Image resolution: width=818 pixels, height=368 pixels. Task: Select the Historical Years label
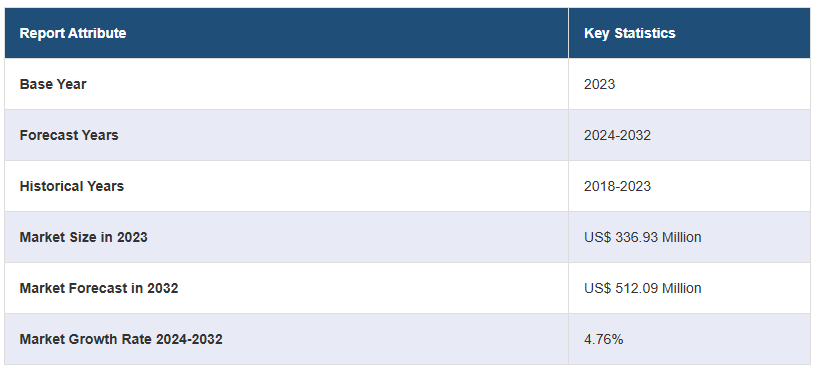tap(71, 186)
